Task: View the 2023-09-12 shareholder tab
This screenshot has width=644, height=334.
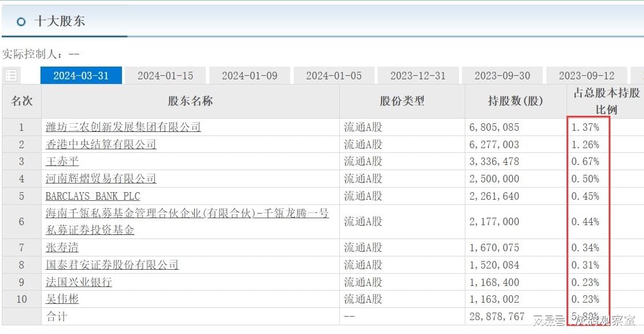Action: pos(587,76)
